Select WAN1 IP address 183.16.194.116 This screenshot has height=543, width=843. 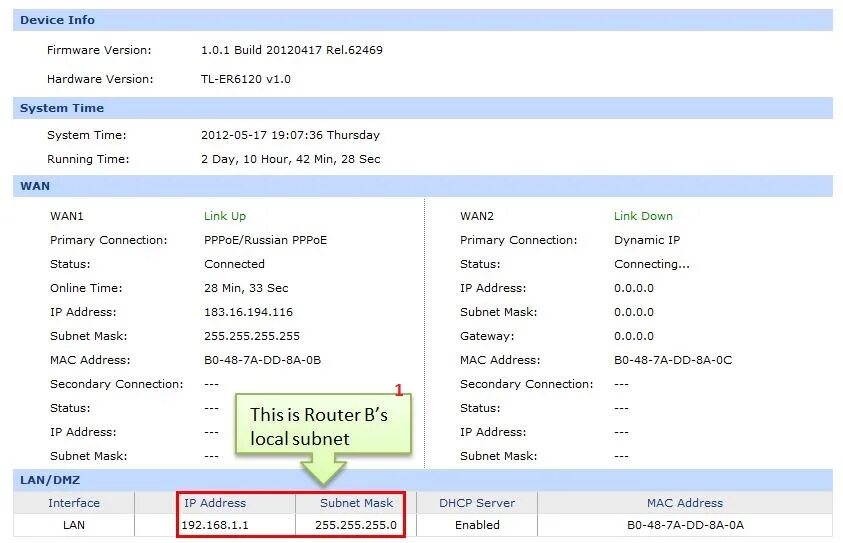(x=248, y=312)
